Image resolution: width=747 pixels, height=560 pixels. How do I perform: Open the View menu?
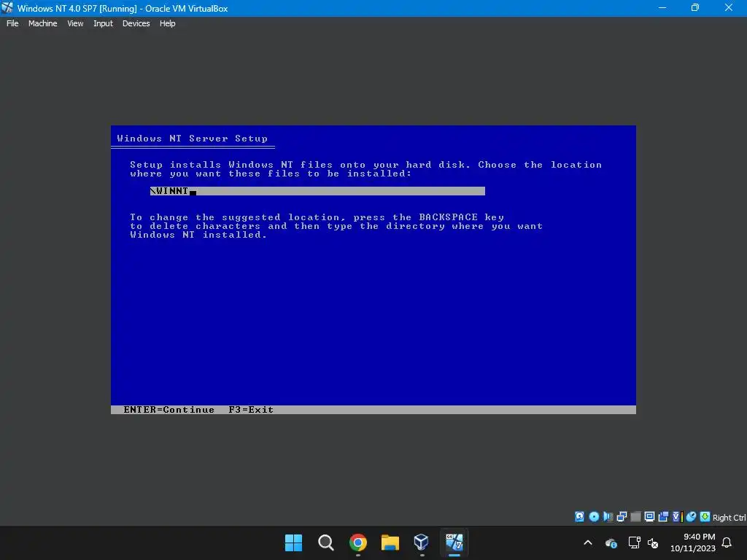(x=75, y=23)
